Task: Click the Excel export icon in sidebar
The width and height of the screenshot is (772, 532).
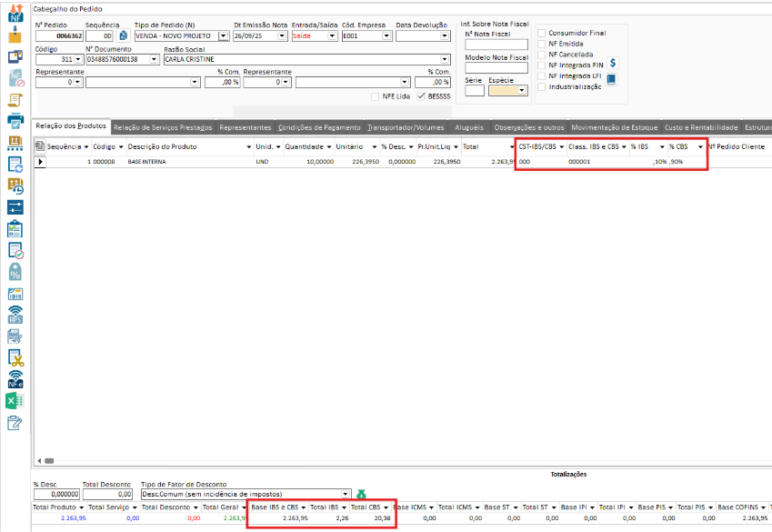Action: [x=14, y=401]
